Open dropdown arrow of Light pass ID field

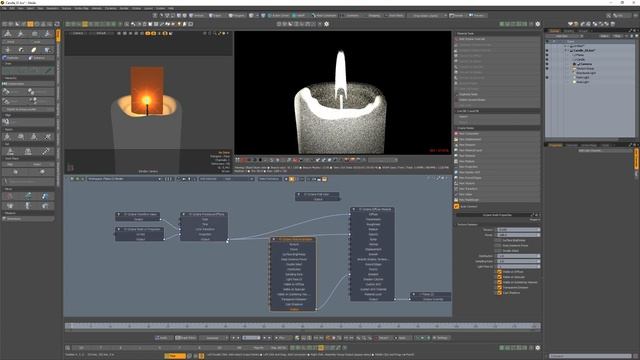tap(538, 267)
